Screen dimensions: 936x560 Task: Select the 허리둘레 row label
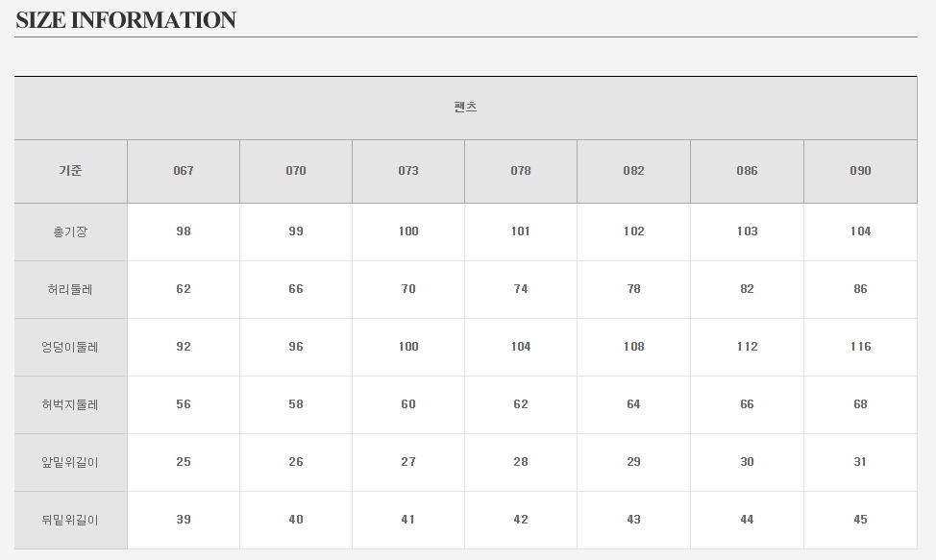pos(70,289)
